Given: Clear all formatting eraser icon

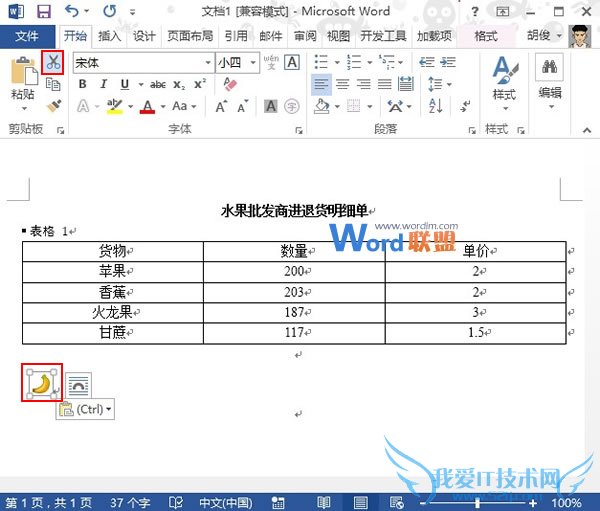Looking at the screenshot, I should pyautogui.click(x=230, y=84).
